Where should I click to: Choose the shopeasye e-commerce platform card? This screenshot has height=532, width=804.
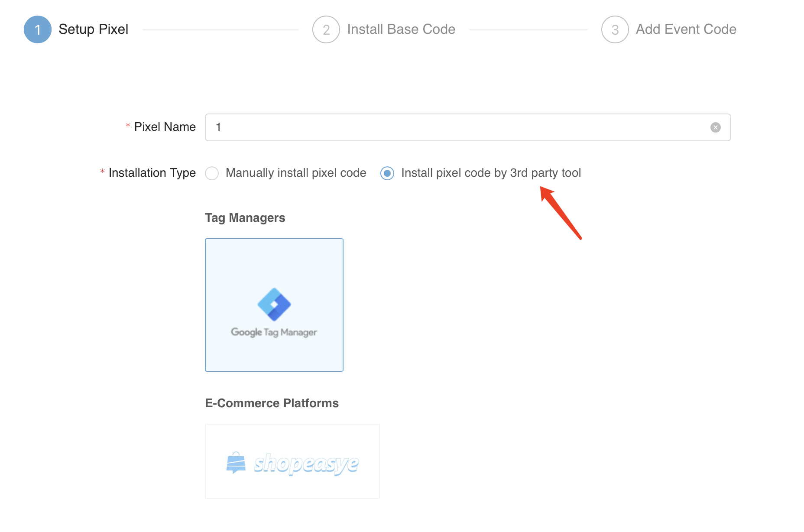(292, 461)
